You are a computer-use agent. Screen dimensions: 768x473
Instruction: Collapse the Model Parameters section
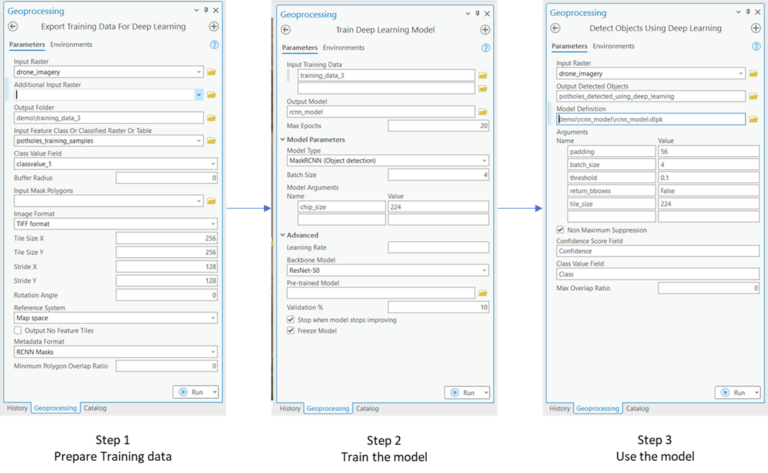pos(281,139)
